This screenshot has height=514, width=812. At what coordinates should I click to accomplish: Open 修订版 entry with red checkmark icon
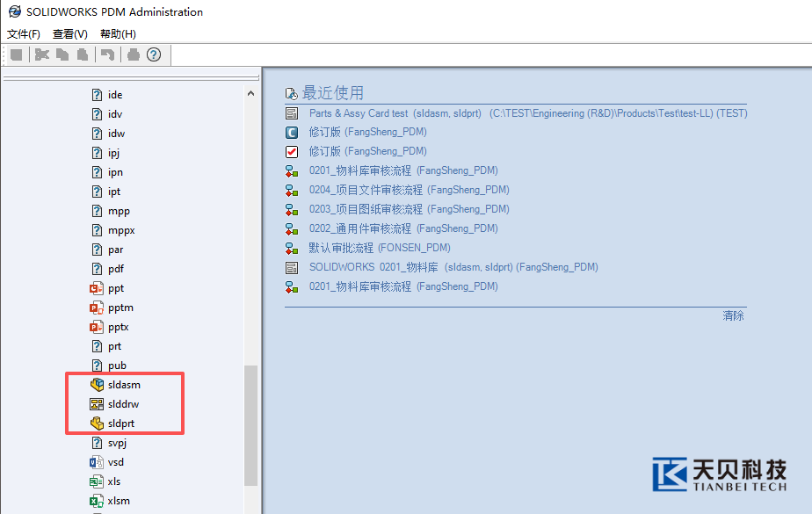(x=367, y=151)
